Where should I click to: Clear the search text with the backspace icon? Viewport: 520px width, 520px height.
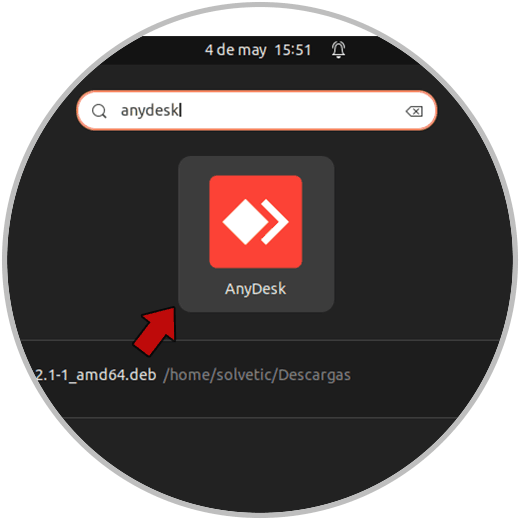[414, 111]
